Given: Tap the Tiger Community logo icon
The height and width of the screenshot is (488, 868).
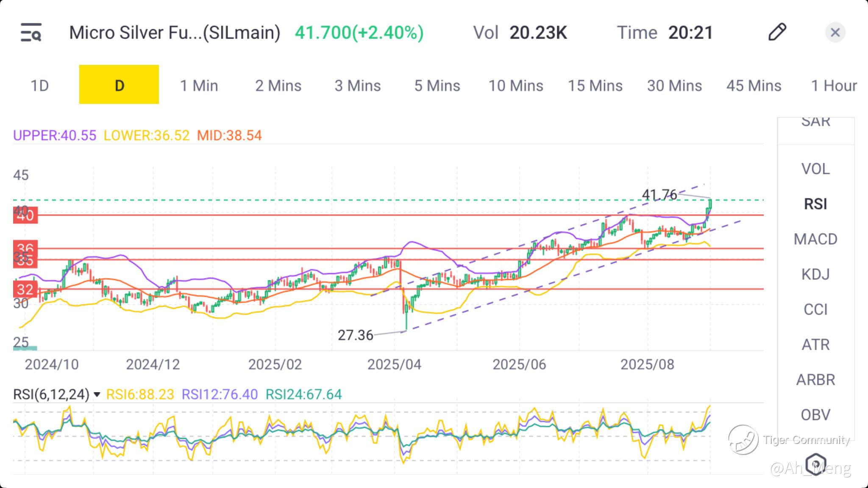Looking at the screenshot, I should pos(743,440).
